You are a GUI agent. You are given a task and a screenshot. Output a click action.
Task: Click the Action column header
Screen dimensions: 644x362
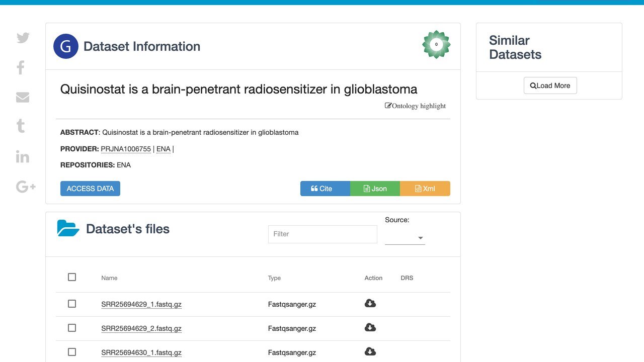(373, 278)
